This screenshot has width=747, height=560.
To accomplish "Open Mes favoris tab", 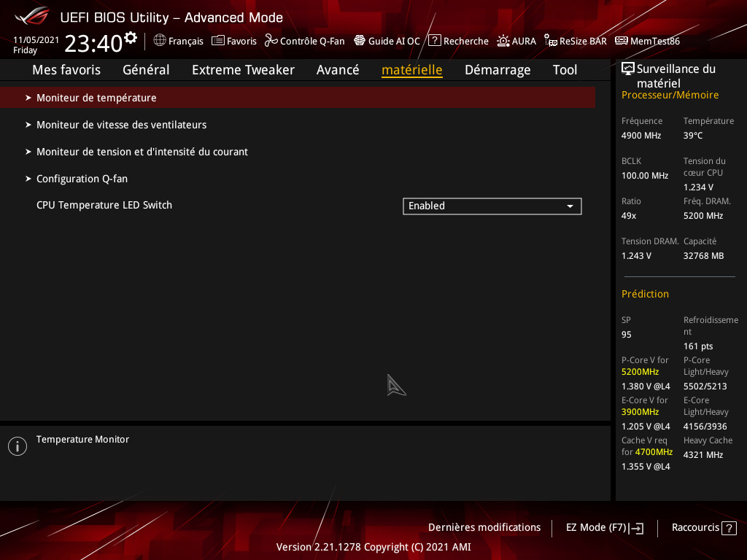I will pos(66,70).
